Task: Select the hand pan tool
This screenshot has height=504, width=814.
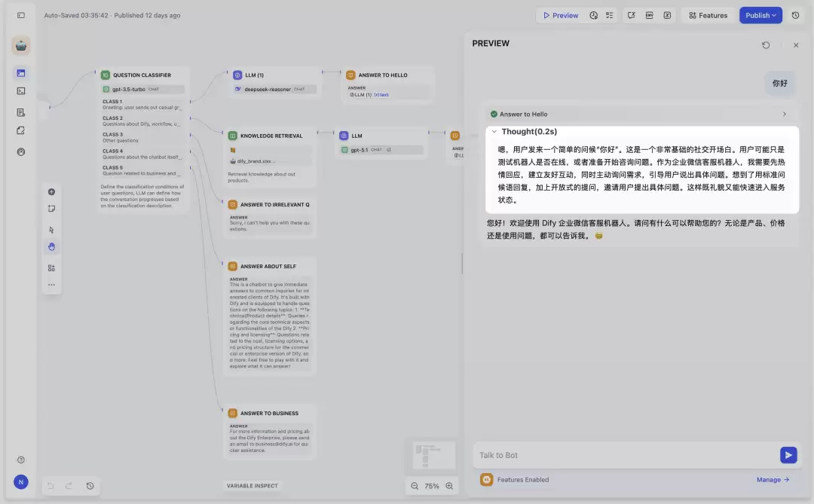Action: (51, 246)
